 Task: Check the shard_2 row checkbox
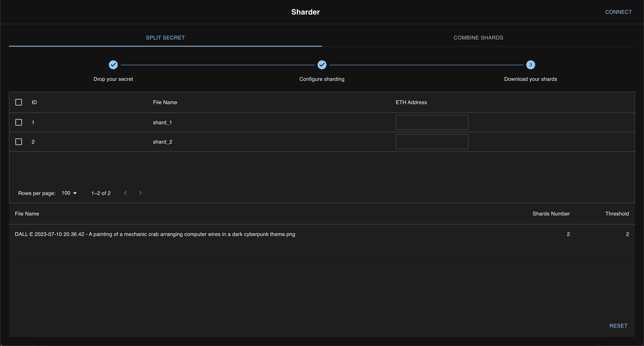19,142
